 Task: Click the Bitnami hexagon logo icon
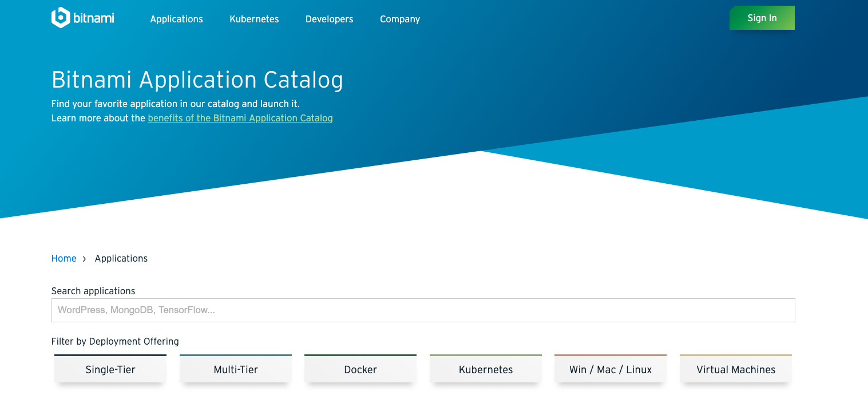(60, 18)
